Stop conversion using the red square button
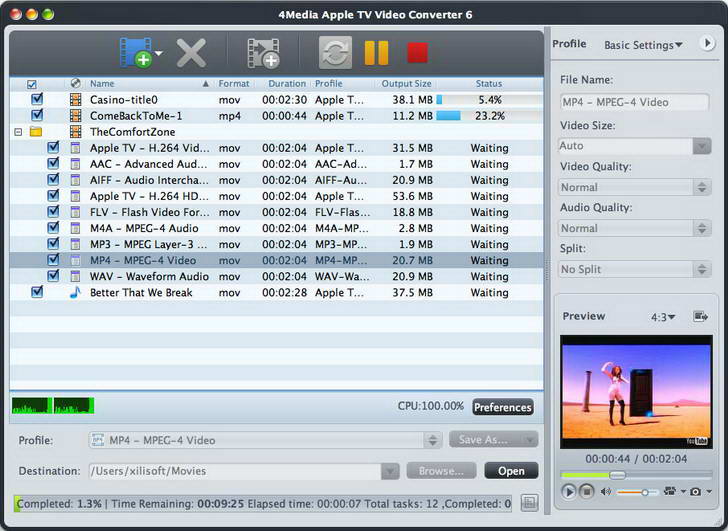 click(417, 52)
